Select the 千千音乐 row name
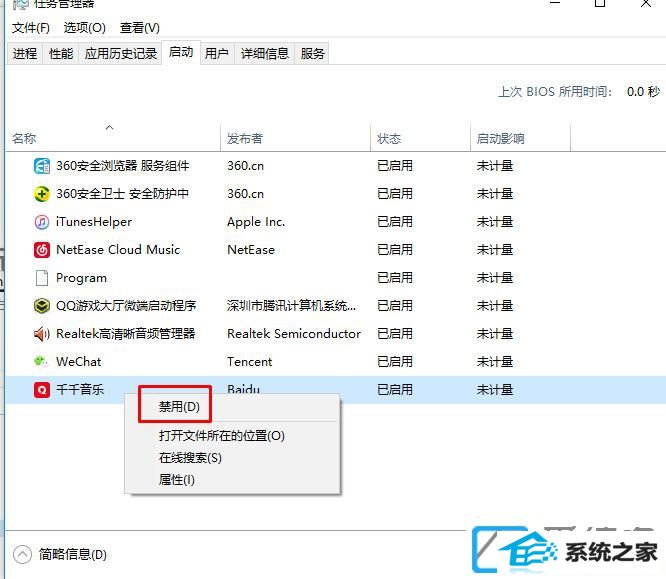 point(80,390)
